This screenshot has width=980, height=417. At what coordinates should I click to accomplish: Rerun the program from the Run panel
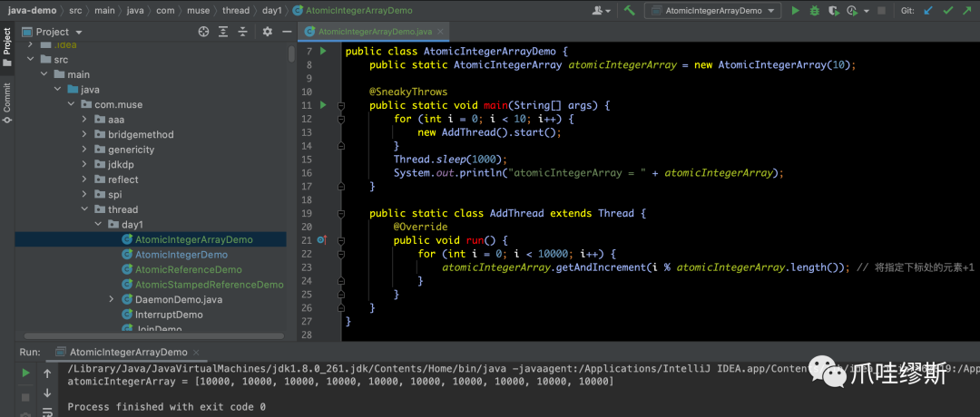[x=26, y=373]
